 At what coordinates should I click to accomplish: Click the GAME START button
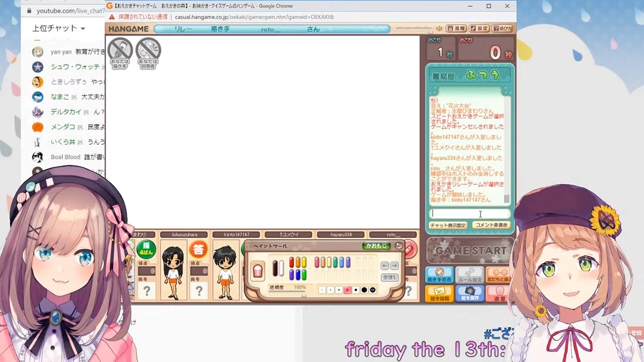click(x=470, y=250)
